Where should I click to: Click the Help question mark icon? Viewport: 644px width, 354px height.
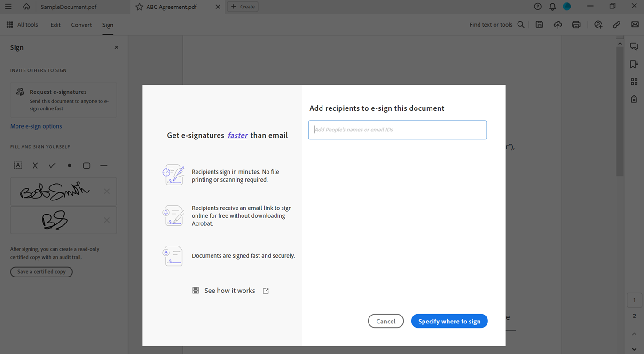pos(538,7)
